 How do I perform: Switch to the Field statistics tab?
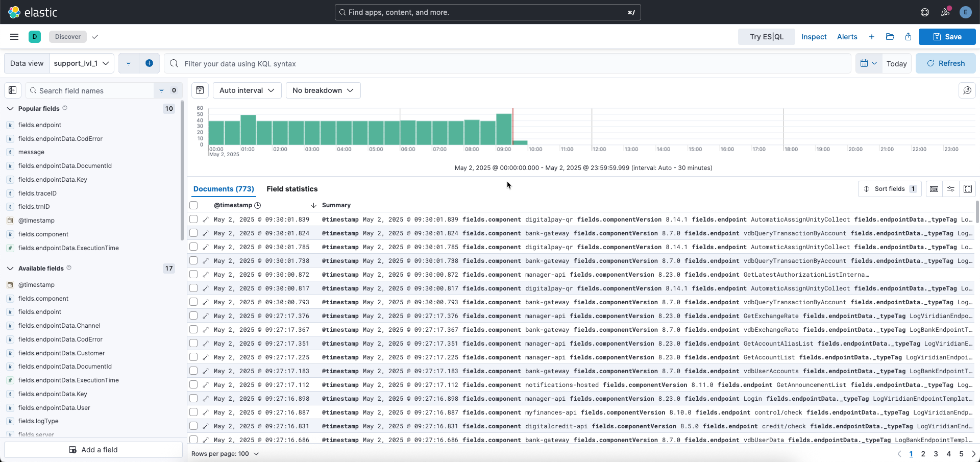click(x=292, y=189)
